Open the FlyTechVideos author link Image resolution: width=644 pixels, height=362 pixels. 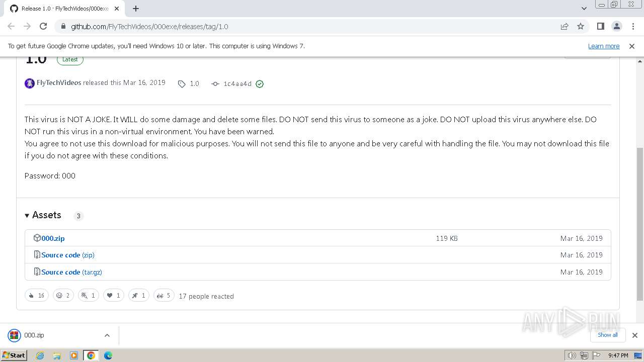point(59,83)
